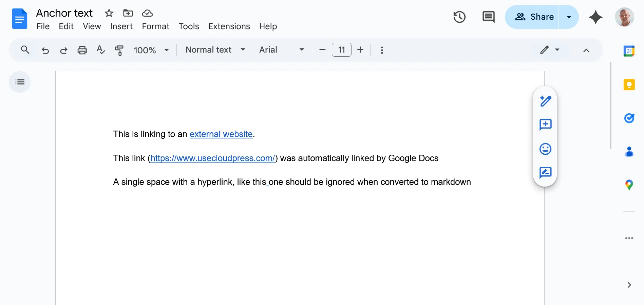
Task: Click the font size 11 field
Action: (x=342, y=50)
